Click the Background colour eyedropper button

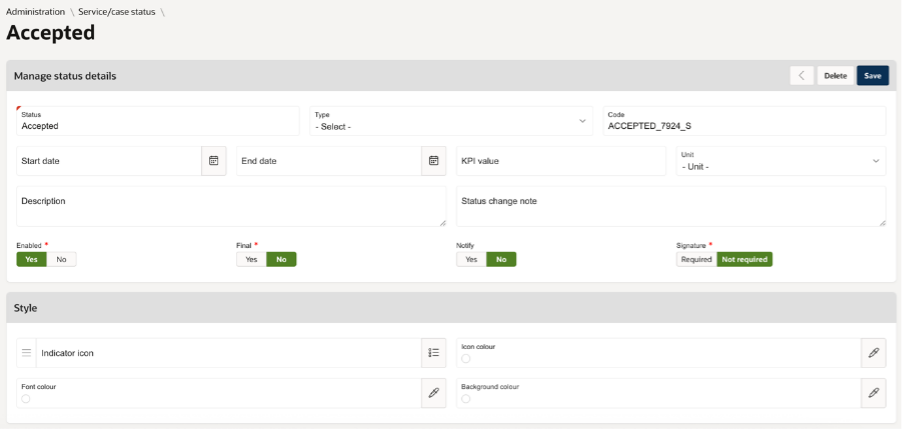(x=873, y=393)
